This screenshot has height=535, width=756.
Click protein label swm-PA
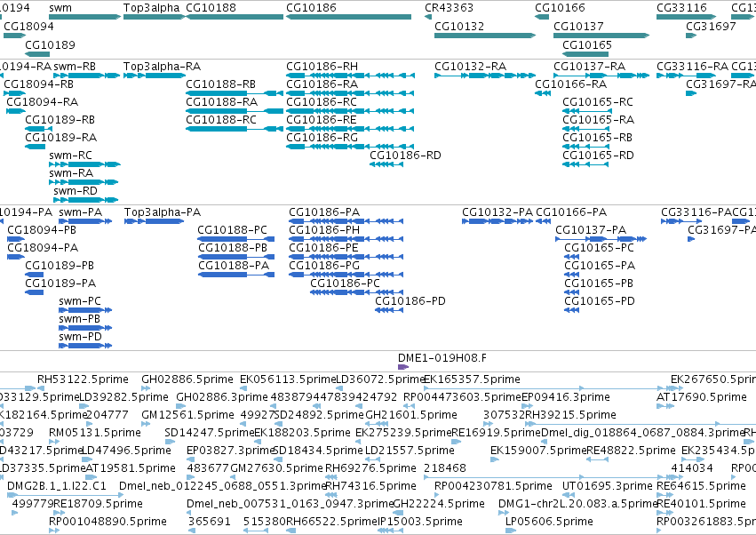[x=80, y=212]
